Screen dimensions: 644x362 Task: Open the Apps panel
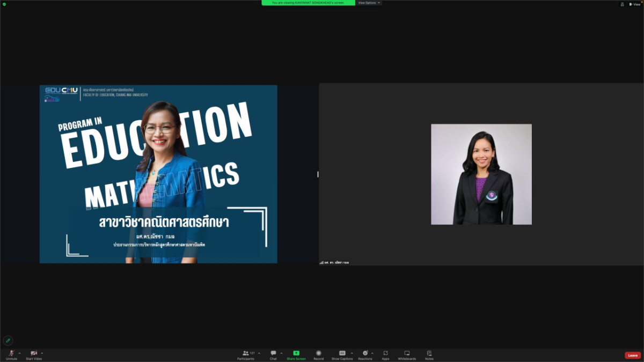[x=385, y=354]
